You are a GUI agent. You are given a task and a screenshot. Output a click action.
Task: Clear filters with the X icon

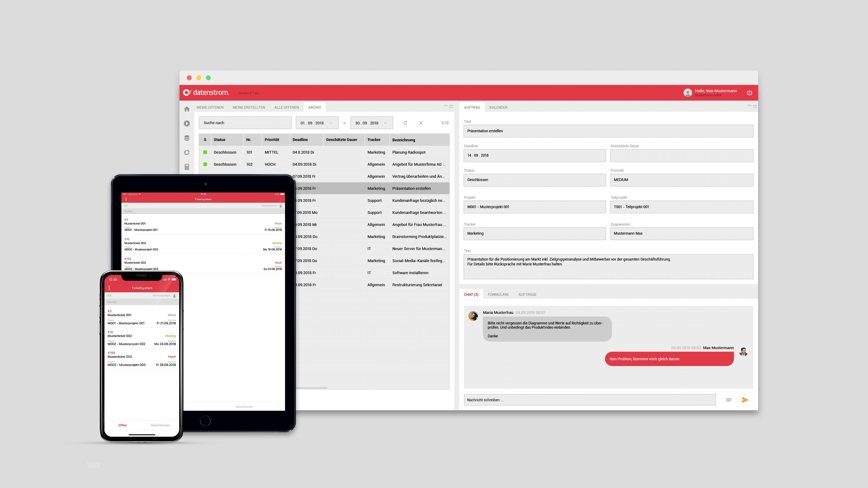pyautogui.click(x=421, y=123)
